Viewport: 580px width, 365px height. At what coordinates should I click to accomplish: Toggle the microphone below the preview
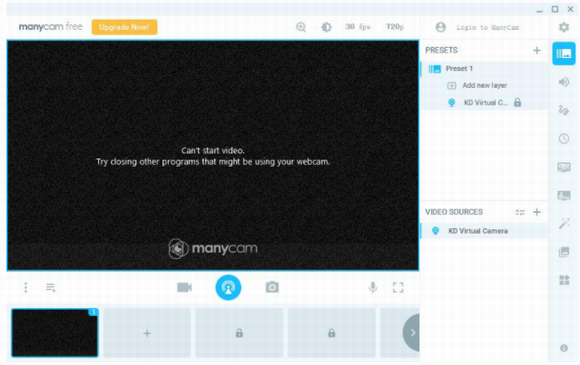tap(373, 287)
